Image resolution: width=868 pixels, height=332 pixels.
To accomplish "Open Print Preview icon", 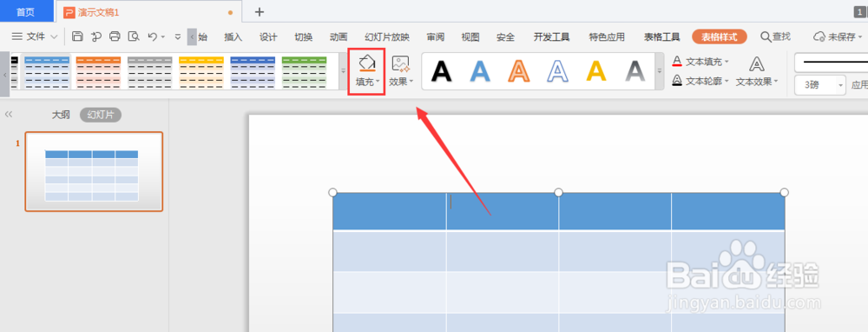I will pos(134,37).
